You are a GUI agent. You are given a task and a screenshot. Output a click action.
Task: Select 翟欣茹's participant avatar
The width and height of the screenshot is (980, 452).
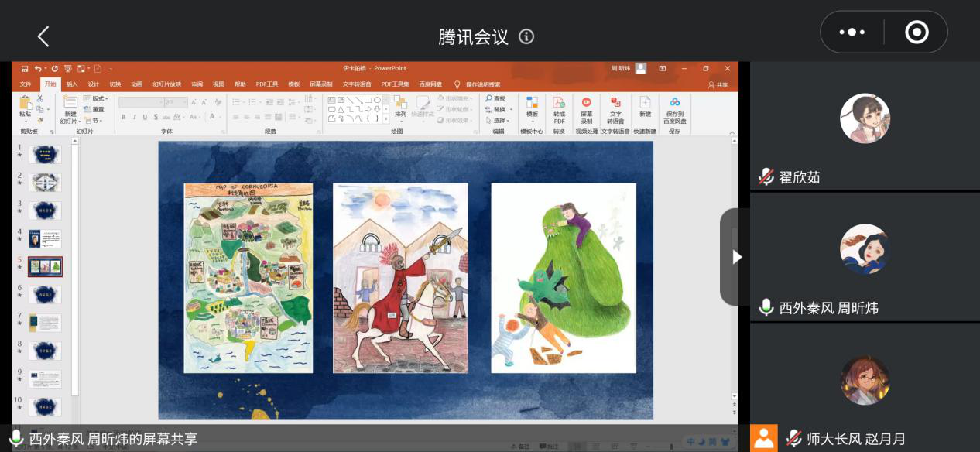(x=865, y=118)
